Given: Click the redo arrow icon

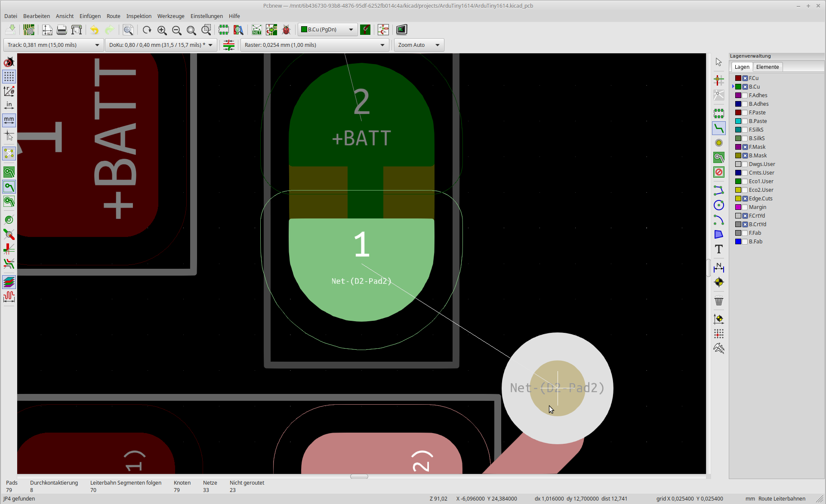Looking at the screenshot, I should pyautogui.click(x=110, y=30).
